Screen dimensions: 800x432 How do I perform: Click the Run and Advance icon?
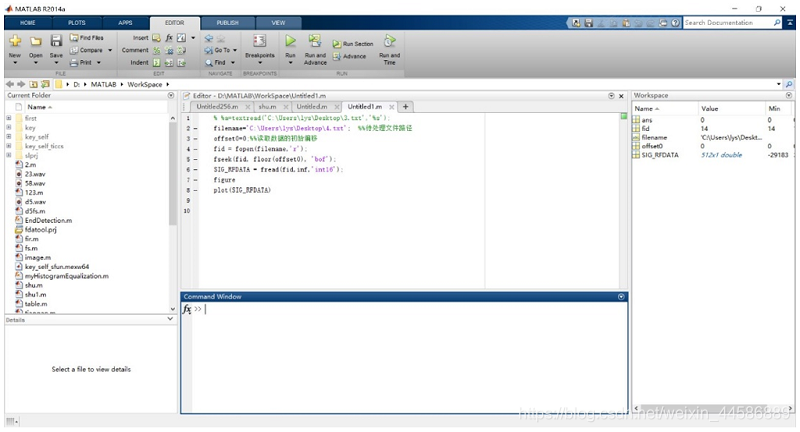315,41
